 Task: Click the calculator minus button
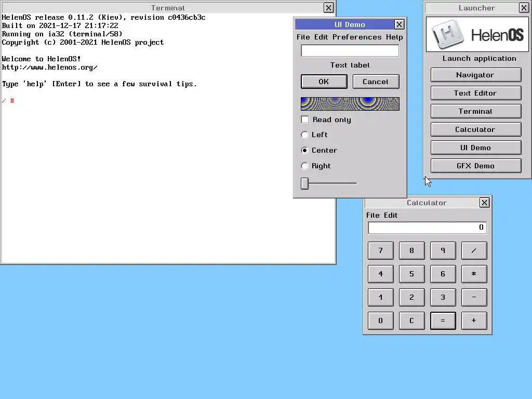474,297
